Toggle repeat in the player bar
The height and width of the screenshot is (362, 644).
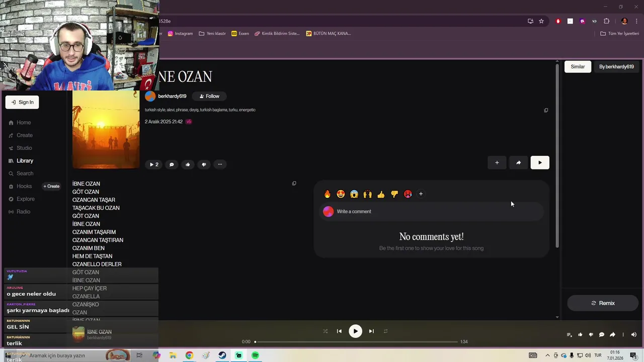point(385,331)
